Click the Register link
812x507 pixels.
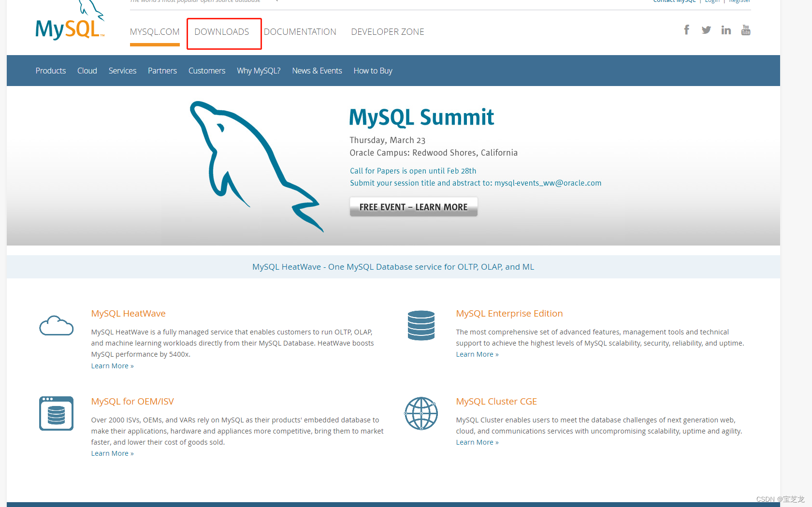pyautogui.click(x=739, y=1)
